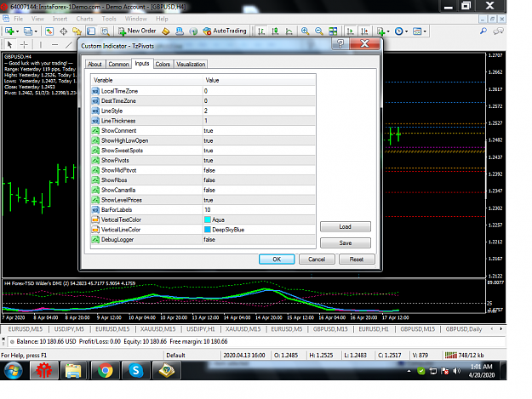
Task: Click Reset in the TzPivots dialog
Action: click(x=357, y=259)
